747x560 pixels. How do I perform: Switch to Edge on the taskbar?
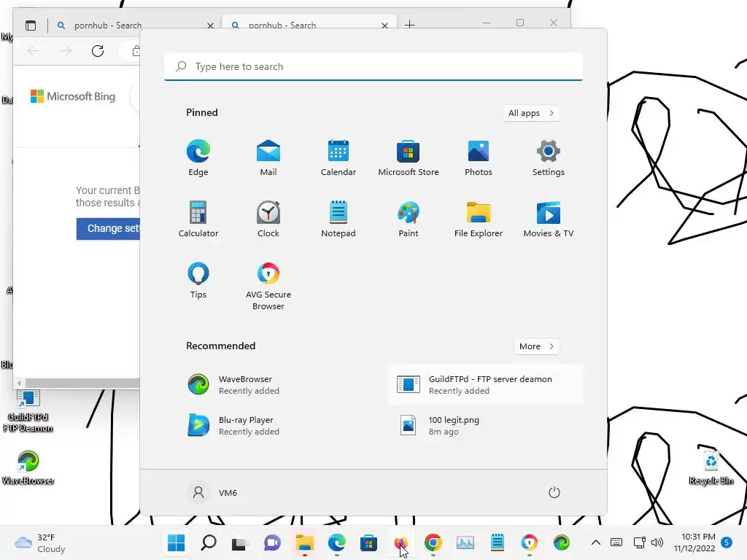(337, 542)
